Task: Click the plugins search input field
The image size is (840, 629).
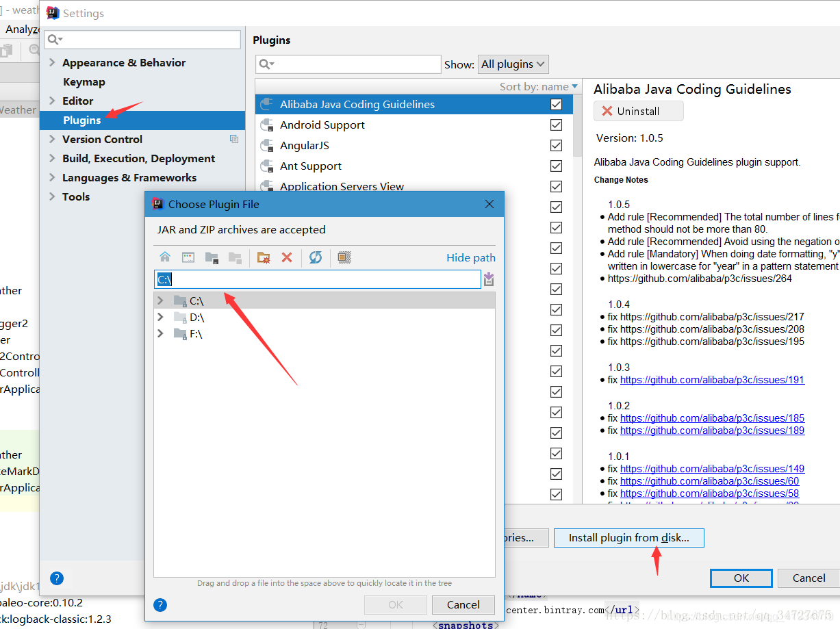Action: click(348, 64)
